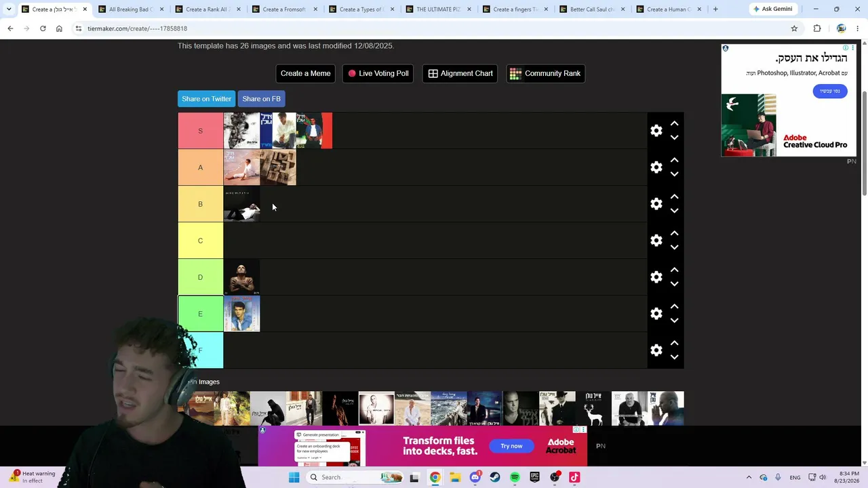The image size is (868, 488).
Task: Move D tier row down
Action: click(x=674, y=284)
